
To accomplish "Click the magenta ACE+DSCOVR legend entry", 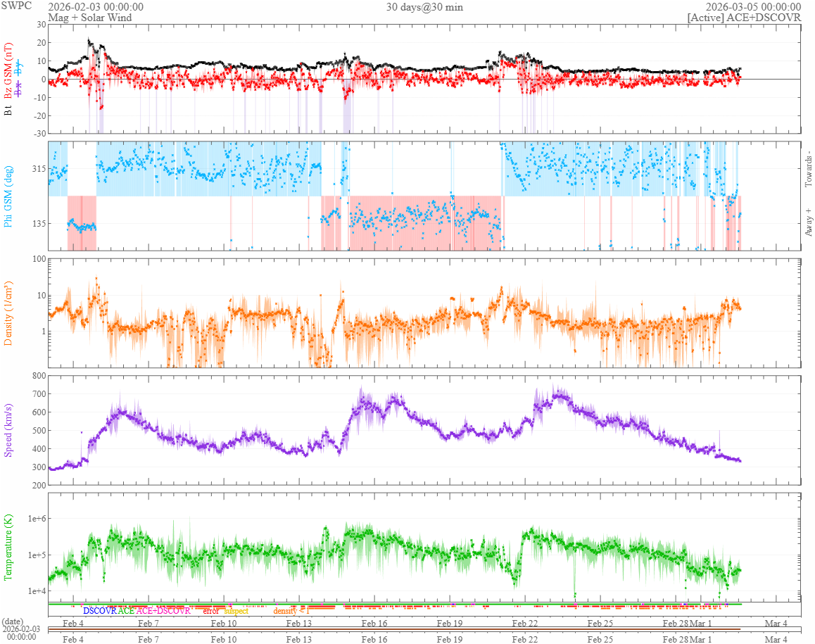I will [163, 611].
